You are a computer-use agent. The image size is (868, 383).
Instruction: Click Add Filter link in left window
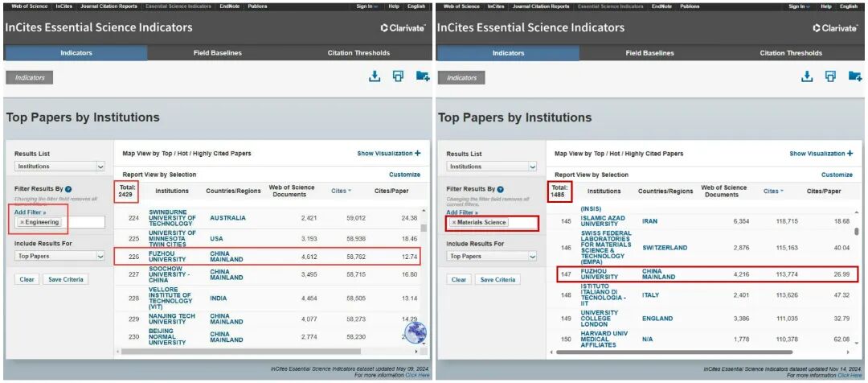(30, 212)
